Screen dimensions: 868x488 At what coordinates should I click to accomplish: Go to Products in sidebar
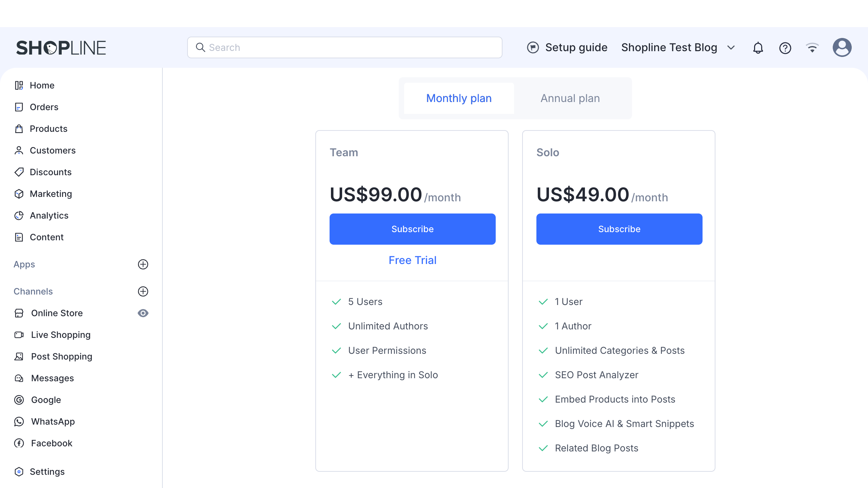coord(48,129)
